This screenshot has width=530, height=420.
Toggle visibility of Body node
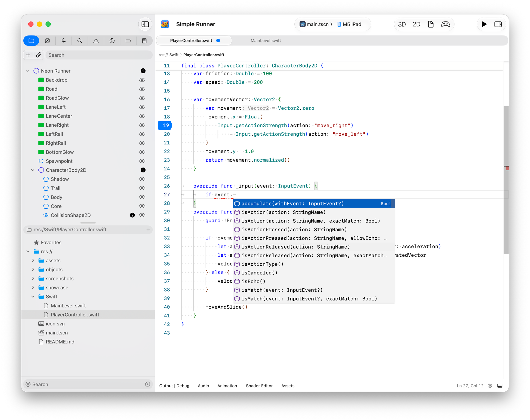coord(142,197)
